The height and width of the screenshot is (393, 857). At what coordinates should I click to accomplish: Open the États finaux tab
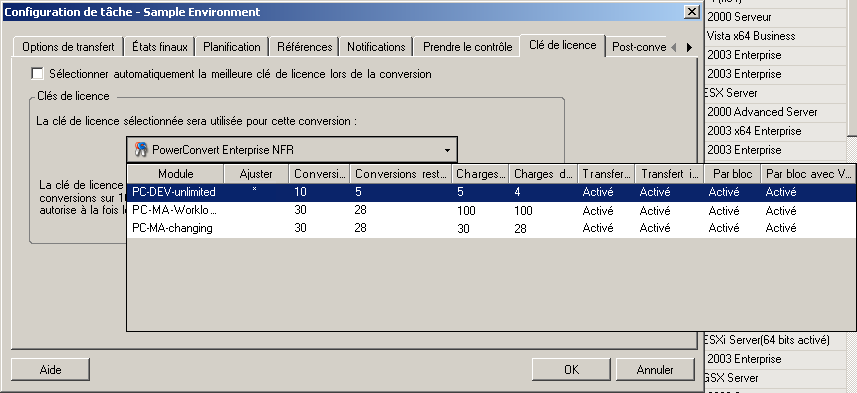(x=160, y=47)
